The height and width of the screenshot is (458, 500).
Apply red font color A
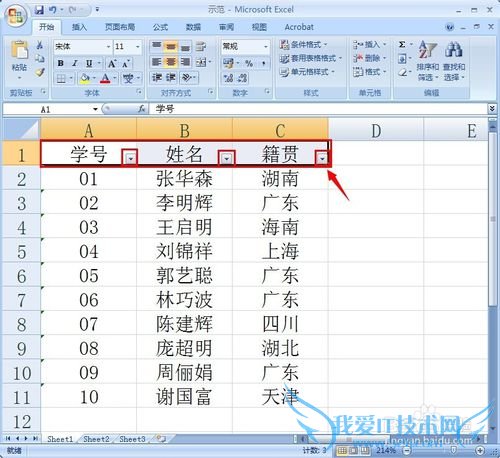click(x=105, y=79)
